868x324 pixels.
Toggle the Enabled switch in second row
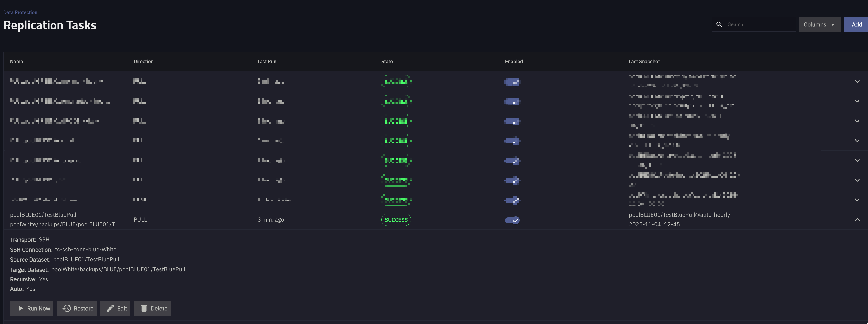512,102
